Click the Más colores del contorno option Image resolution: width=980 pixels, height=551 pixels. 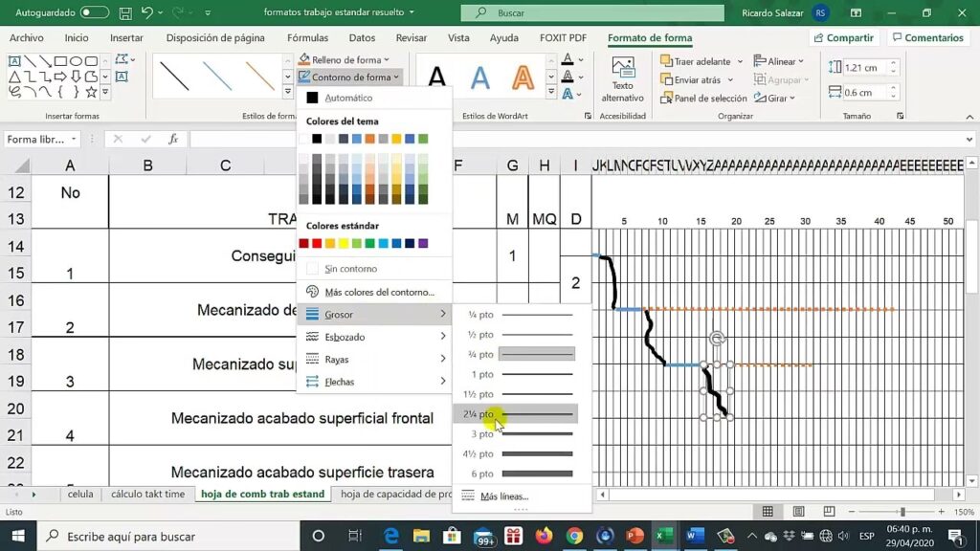378,292
